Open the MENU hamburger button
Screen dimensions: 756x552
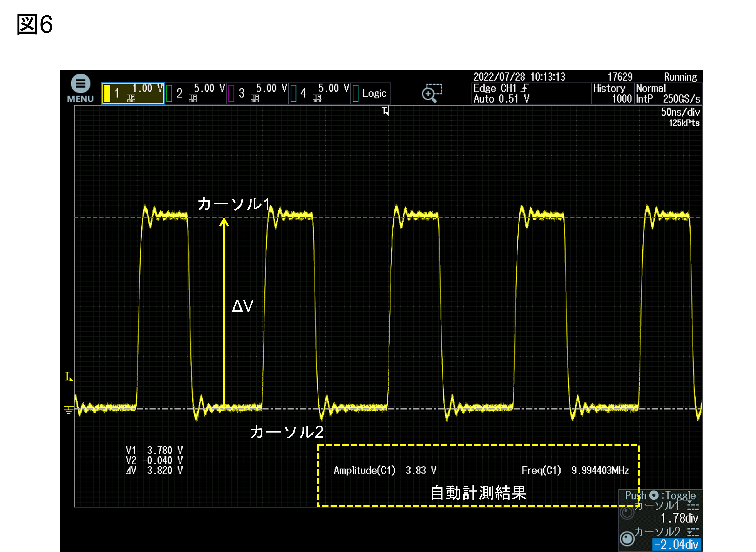80,88
